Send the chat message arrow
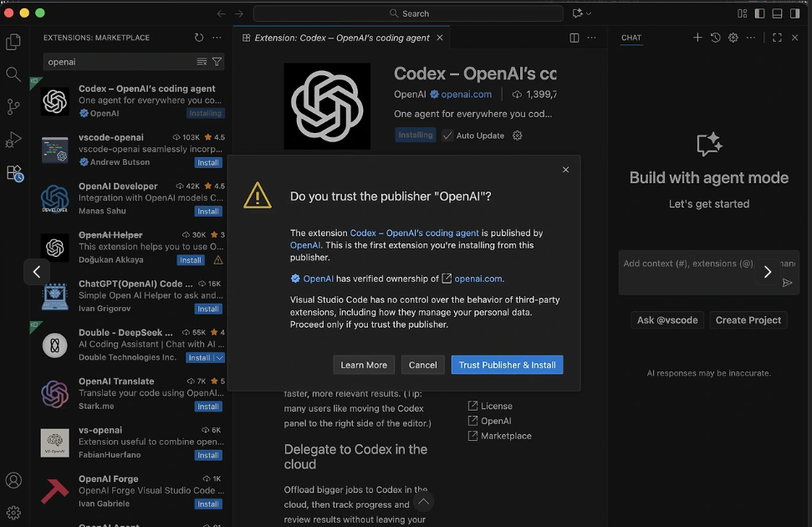Screen dimensions: 812x527 click(x=787, y=283)
